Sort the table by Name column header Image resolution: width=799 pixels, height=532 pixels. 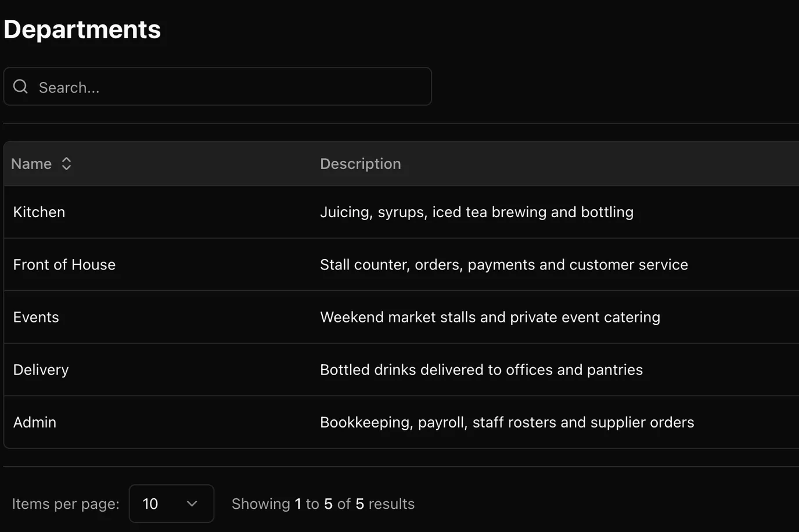tap(31, 164)
